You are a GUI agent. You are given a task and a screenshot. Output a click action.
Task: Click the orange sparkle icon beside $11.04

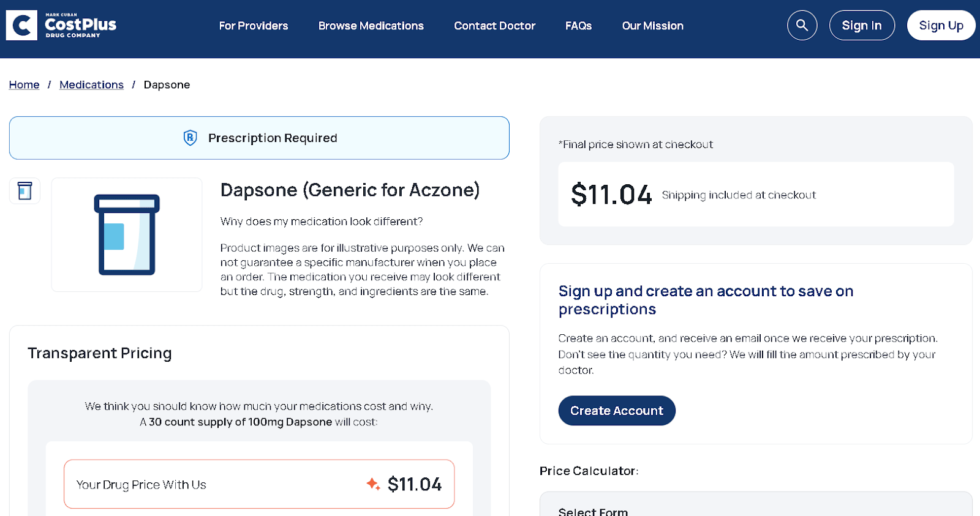[373, 484]
